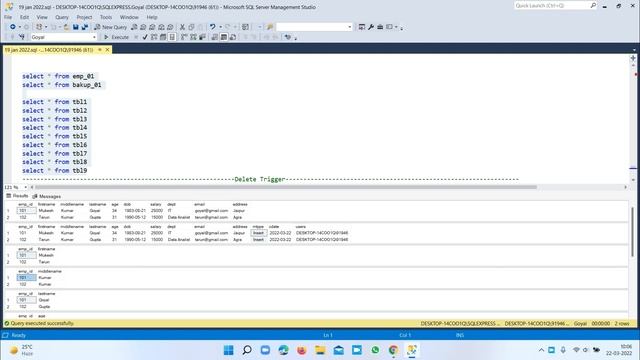Click the editor split handle at top right

pos(633,58)
